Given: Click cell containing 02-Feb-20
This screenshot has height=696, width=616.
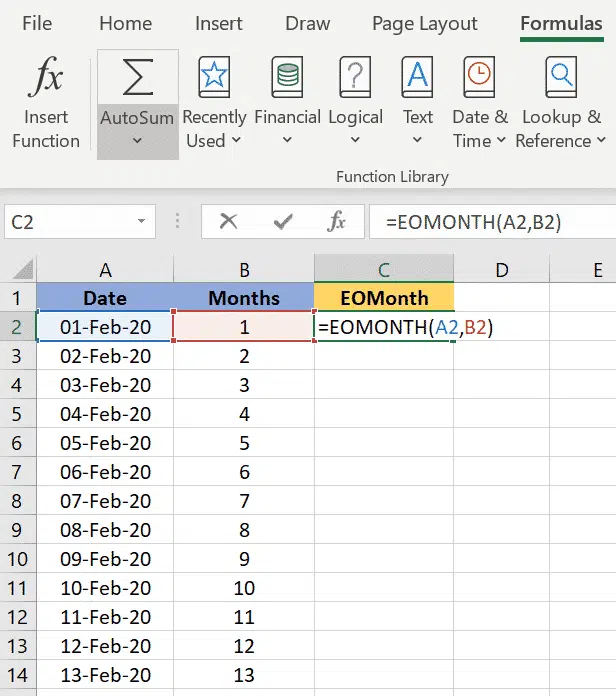Looking at the screenshot, I should pyautogui.click(x=105, y=356).
